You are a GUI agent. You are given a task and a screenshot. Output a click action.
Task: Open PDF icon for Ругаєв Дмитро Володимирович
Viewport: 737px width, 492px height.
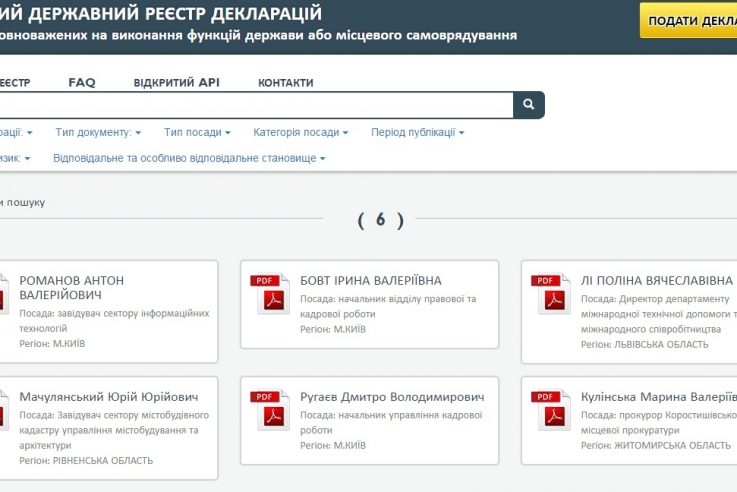(x=270, y=409)
